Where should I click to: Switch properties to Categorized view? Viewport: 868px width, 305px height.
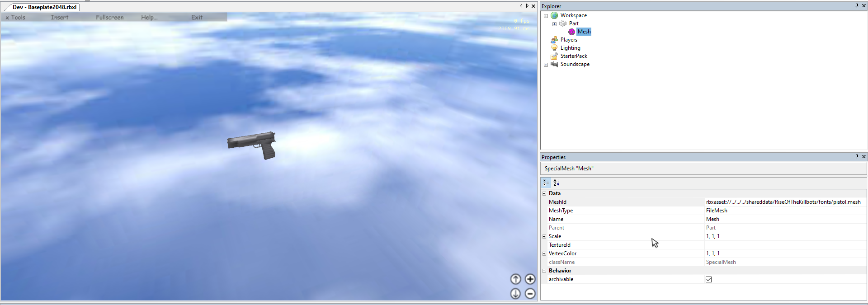(x=546, y=183)
